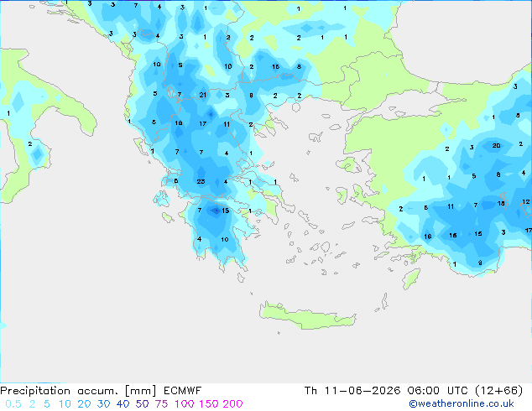Image resolution: width=532 pixels, height=411 pixels.
Task: Click the '06:00 UTC' time label
Action: [437, 391]
